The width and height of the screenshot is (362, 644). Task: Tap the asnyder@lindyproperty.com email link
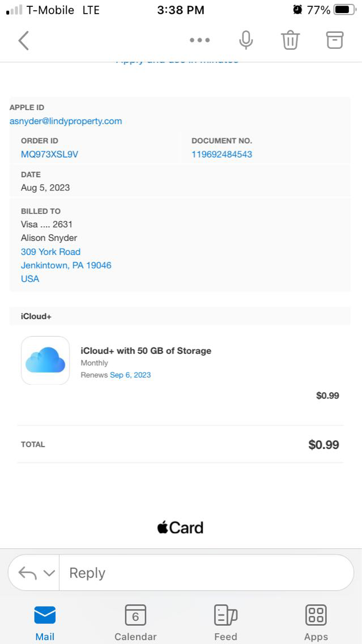click(66, 121)
